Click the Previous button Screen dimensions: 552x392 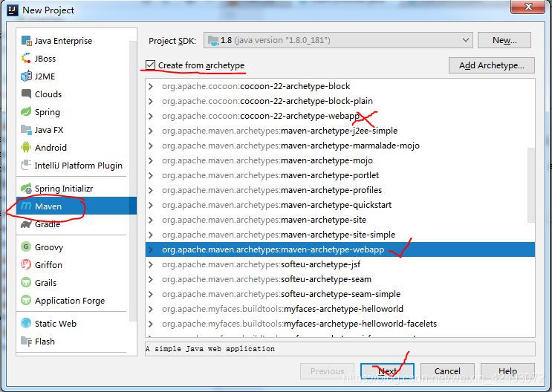(327, 371)
